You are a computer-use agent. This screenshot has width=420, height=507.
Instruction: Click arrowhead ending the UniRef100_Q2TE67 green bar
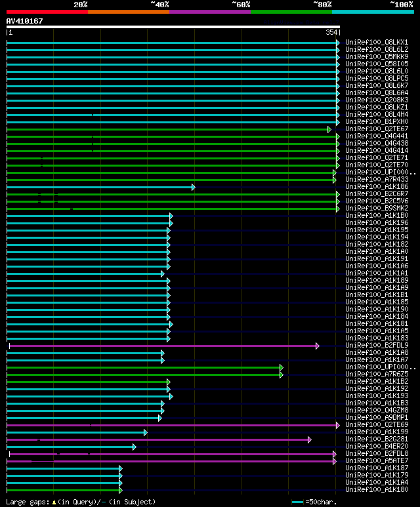coord(329,130)
